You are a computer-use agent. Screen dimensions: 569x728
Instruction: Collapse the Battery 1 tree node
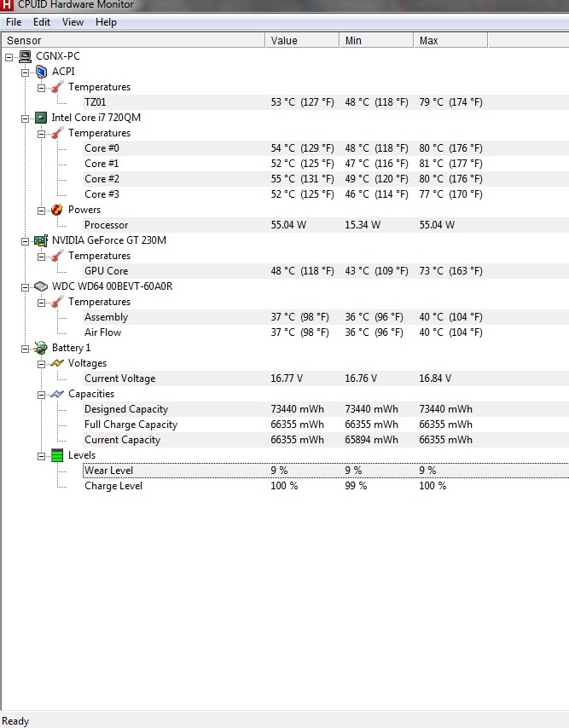[25, 348]
